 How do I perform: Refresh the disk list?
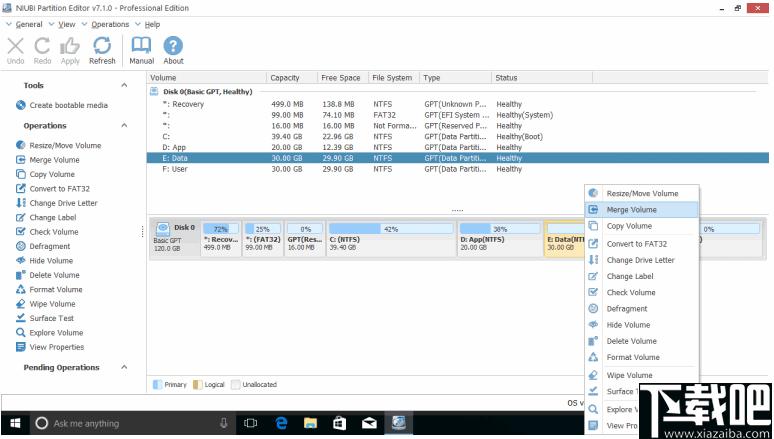[x=102, y=51]
